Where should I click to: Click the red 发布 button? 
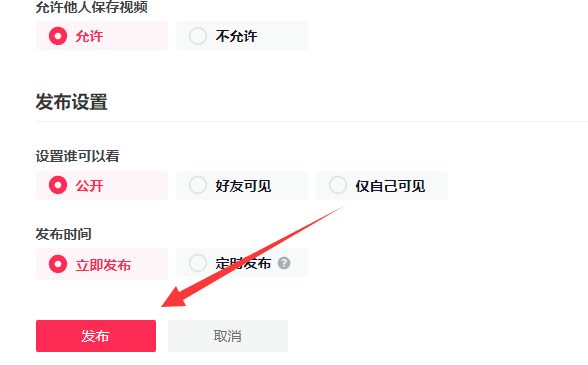96,336
